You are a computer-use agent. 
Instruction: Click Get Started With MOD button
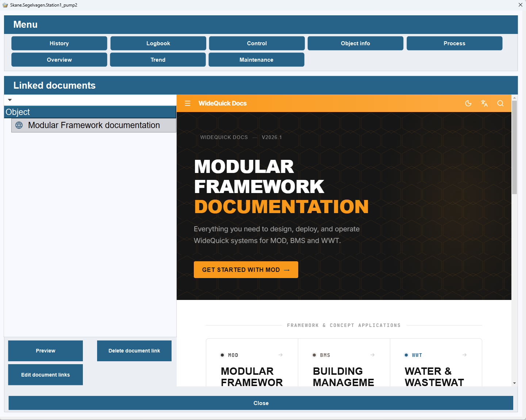(246, 270)
